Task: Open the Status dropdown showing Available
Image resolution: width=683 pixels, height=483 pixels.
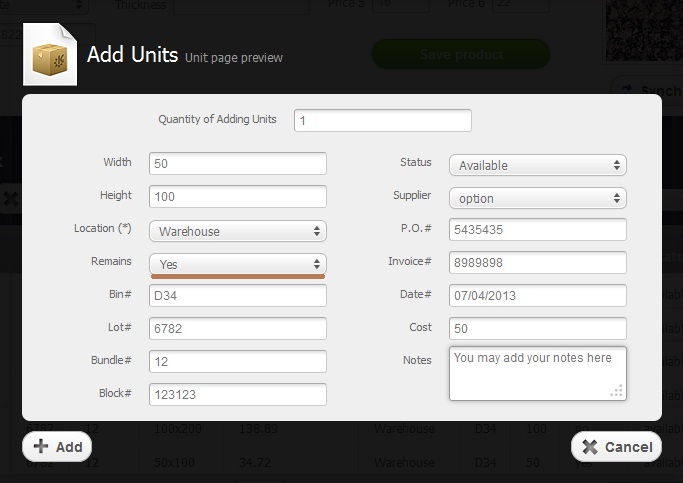Action: [537, 165]
